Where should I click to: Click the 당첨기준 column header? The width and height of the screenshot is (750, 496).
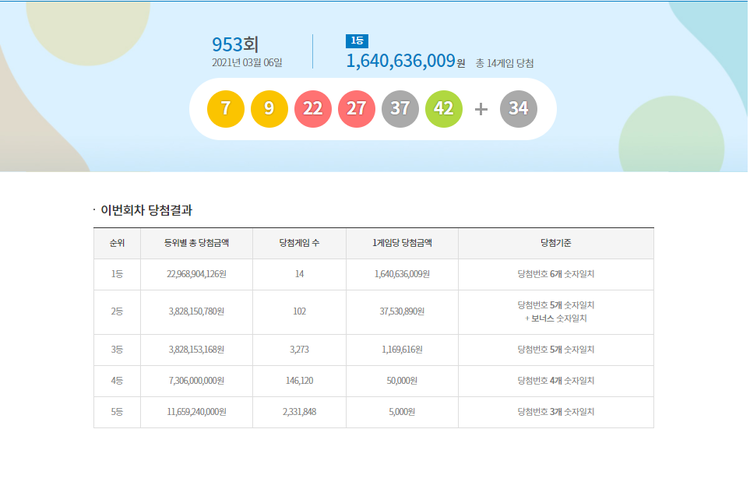point(556,243)
